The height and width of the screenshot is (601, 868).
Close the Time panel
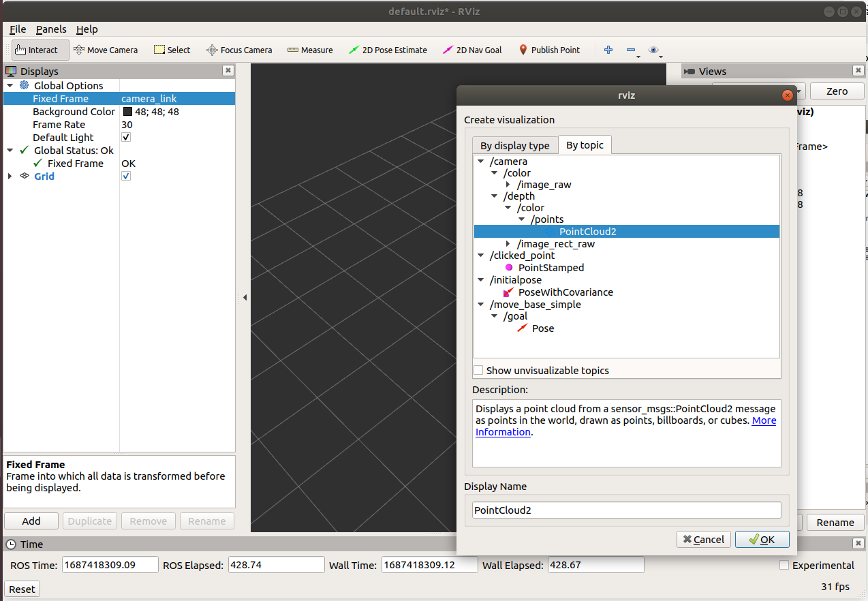pyautogui.click(x=858, y=543)
